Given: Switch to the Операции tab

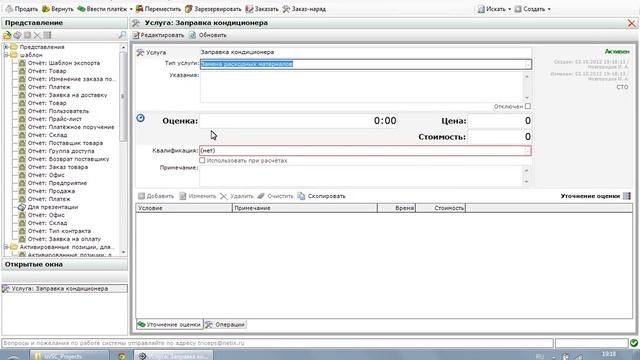Looking at the screenshot, I should click(x=225, y=324).
